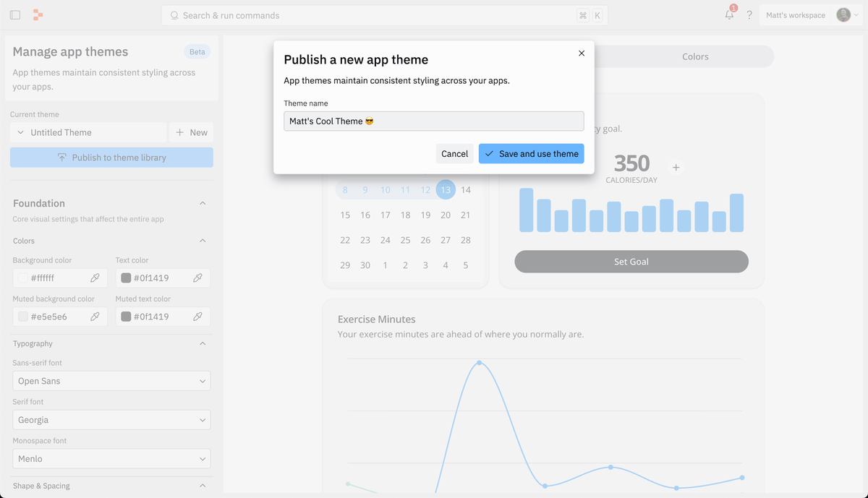868x498 pixels.
Task: Pick Muted text color with eyedropper icon
Action: (197, 317)
